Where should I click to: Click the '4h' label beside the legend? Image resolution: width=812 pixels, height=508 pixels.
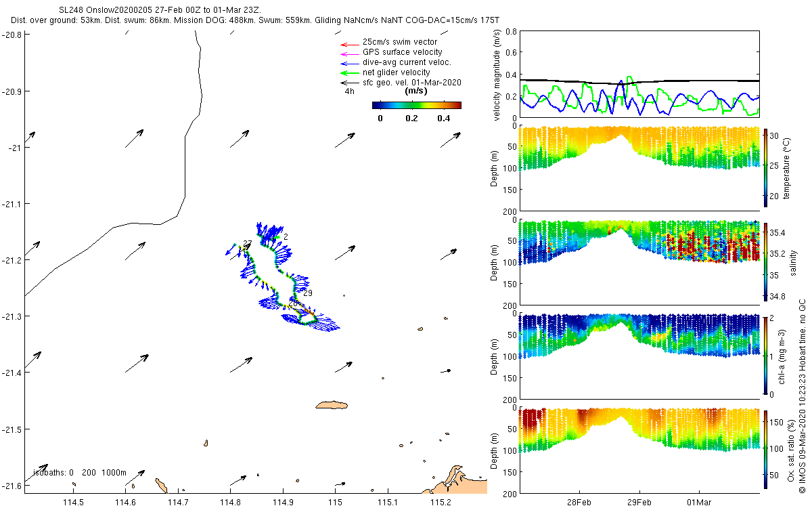tap(349, 91)
